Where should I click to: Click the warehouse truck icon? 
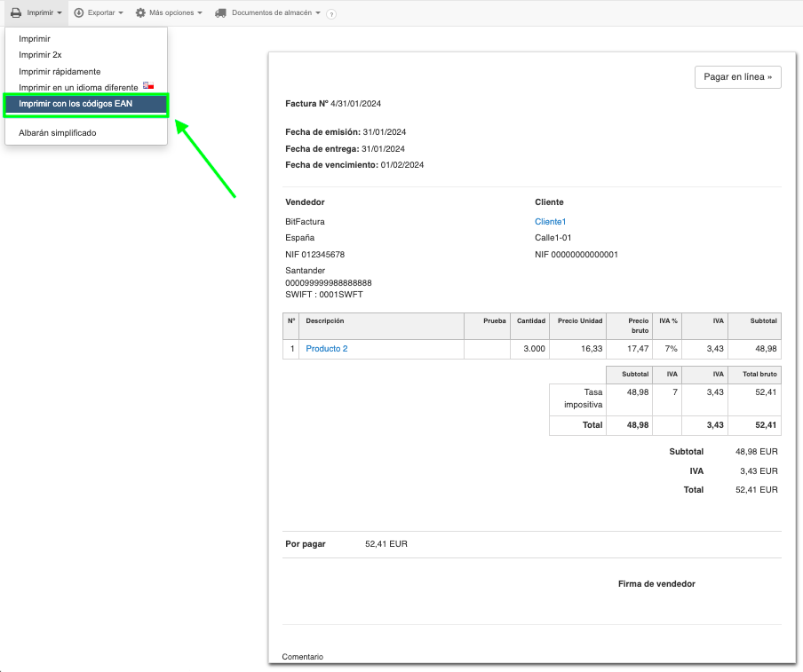(220, 13)
